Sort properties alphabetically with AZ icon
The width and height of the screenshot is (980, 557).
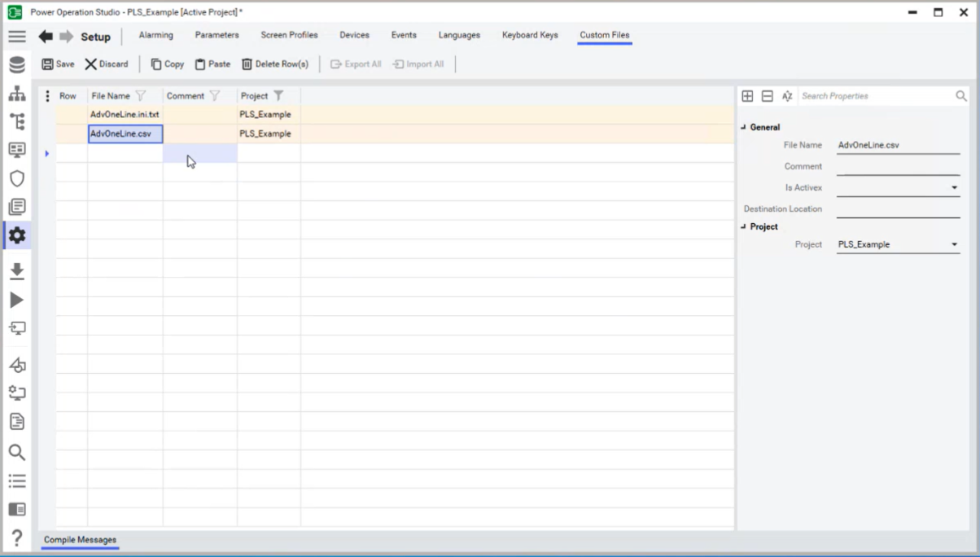point(787,96)
